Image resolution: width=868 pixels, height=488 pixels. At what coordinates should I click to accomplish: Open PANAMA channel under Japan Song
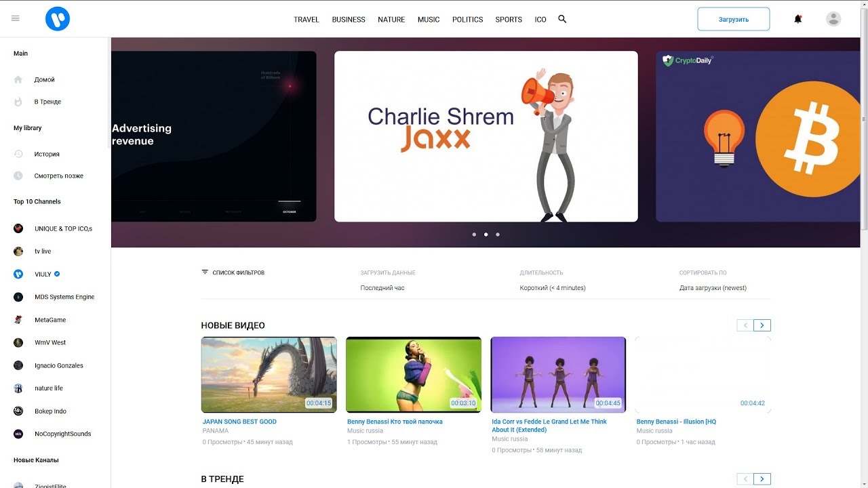(216, 430)
